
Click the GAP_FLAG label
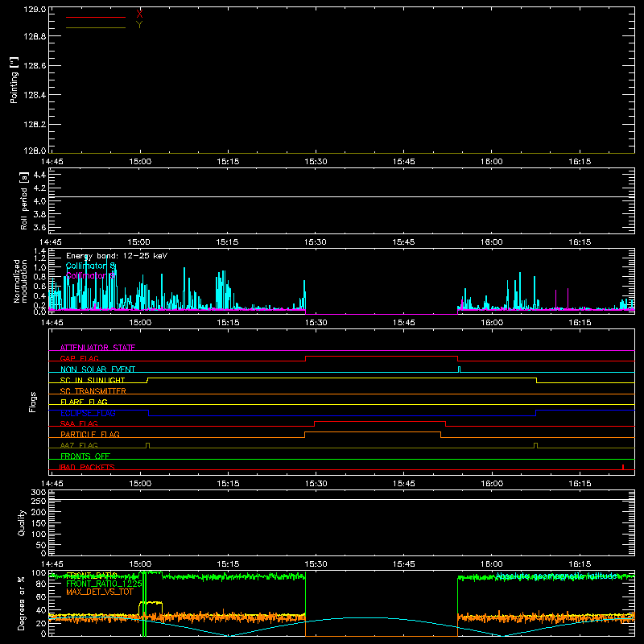point(79,358)
